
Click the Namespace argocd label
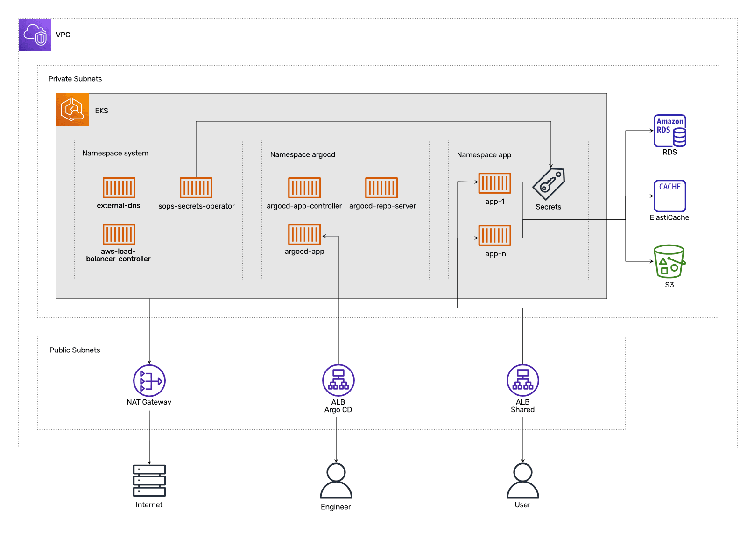[303, 154]
